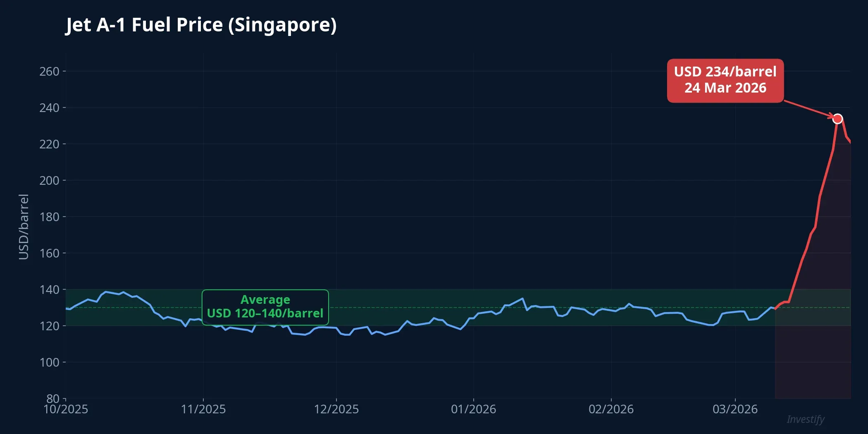Click the 24 Mar 2026 date text
Viewport: 868px width, 434px height.
coord(725,88)
